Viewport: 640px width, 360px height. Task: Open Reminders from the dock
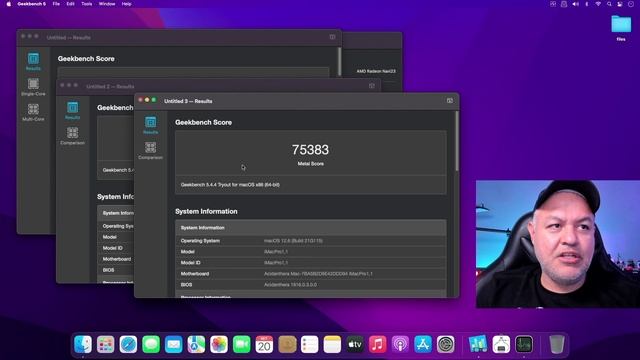point(309,344)
